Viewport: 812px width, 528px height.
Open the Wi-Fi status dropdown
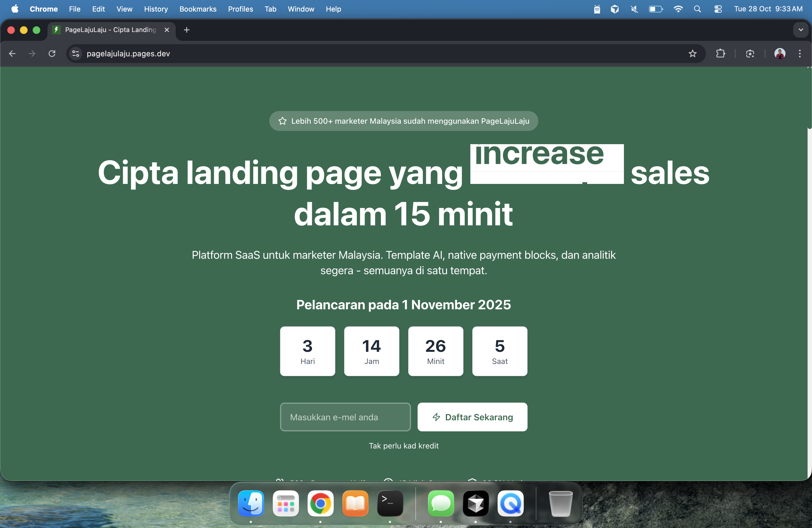(678, 9)
